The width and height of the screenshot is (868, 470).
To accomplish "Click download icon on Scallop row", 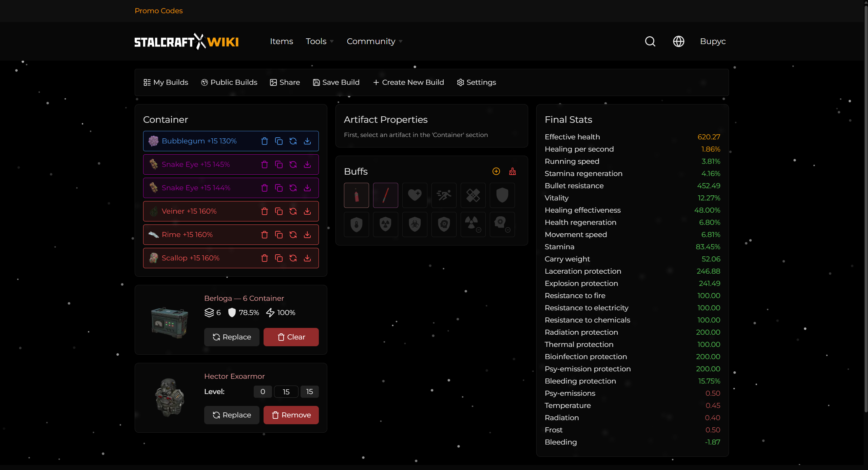I will tap(307, 258).
